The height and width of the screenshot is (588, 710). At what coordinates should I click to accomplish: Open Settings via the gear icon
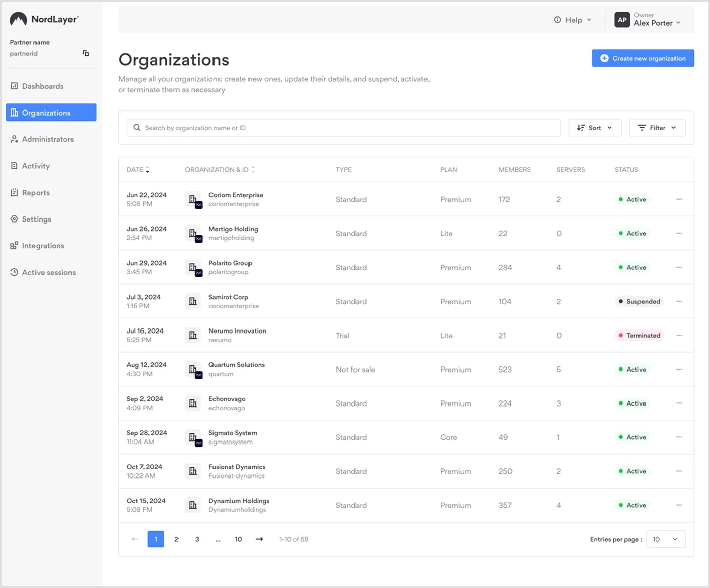pyautogui.click(x=13, y=219)
